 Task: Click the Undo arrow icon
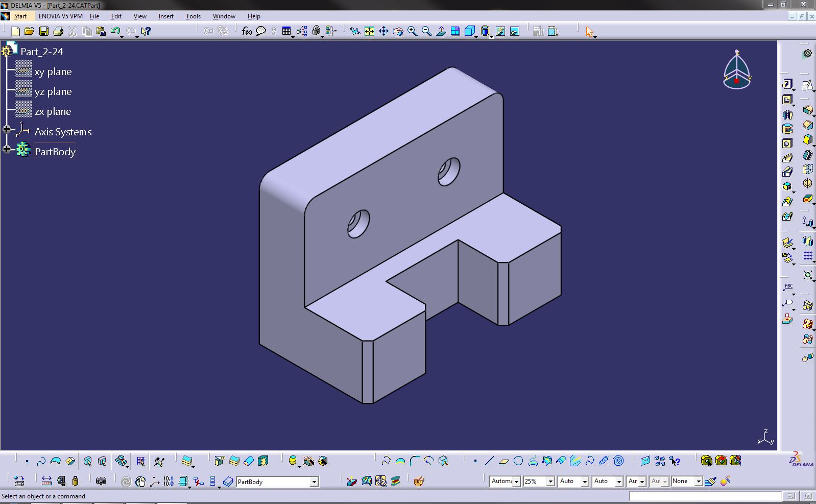(115, 32)
